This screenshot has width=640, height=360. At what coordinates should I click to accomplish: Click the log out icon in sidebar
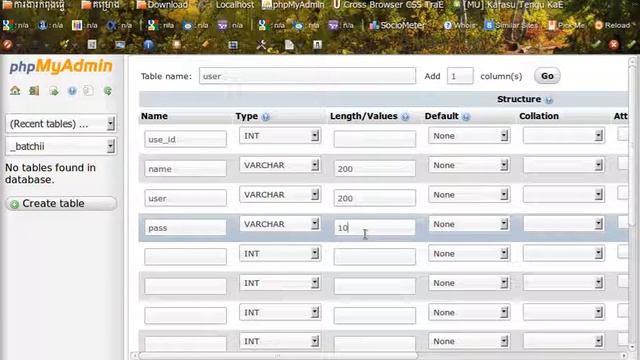click(x=34, y=91)
